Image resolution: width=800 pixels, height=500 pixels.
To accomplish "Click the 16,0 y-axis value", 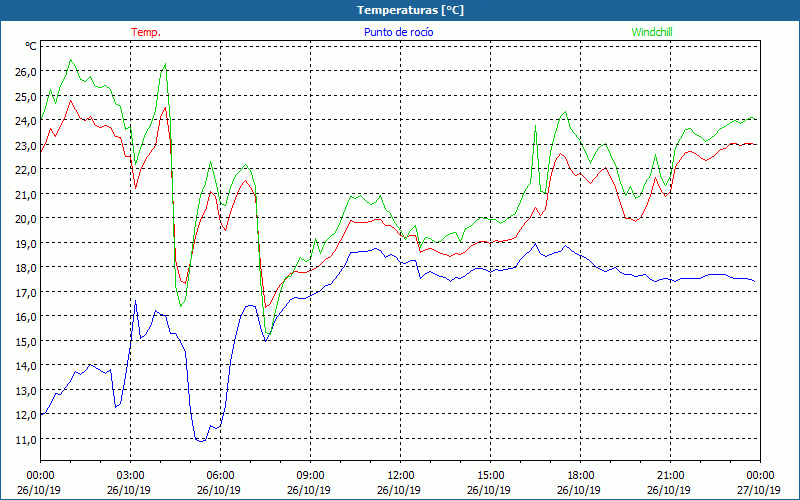I will (26, 317).
